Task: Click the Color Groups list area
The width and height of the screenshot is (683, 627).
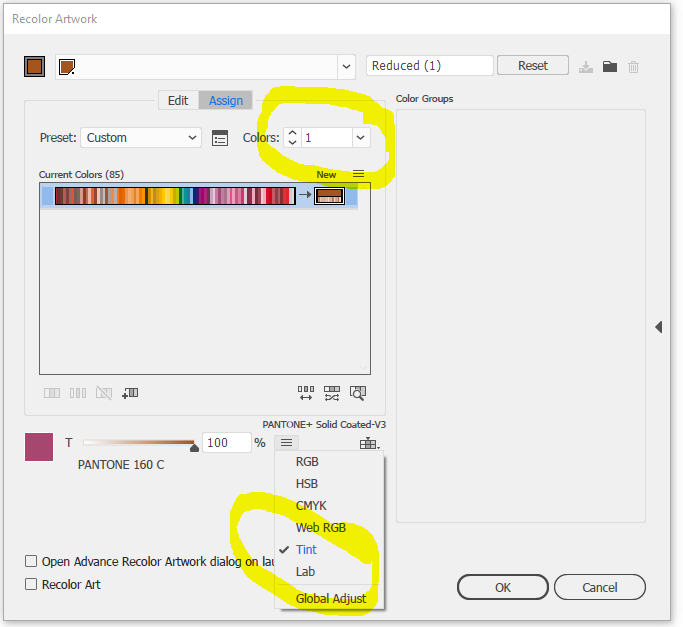Action: coord(521,316)
